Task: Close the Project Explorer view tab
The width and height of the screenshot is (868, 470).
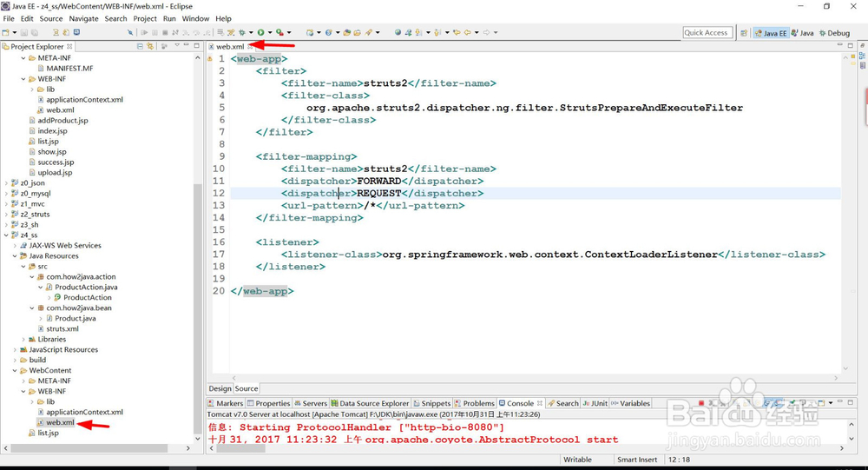Action: pos(69,47)
